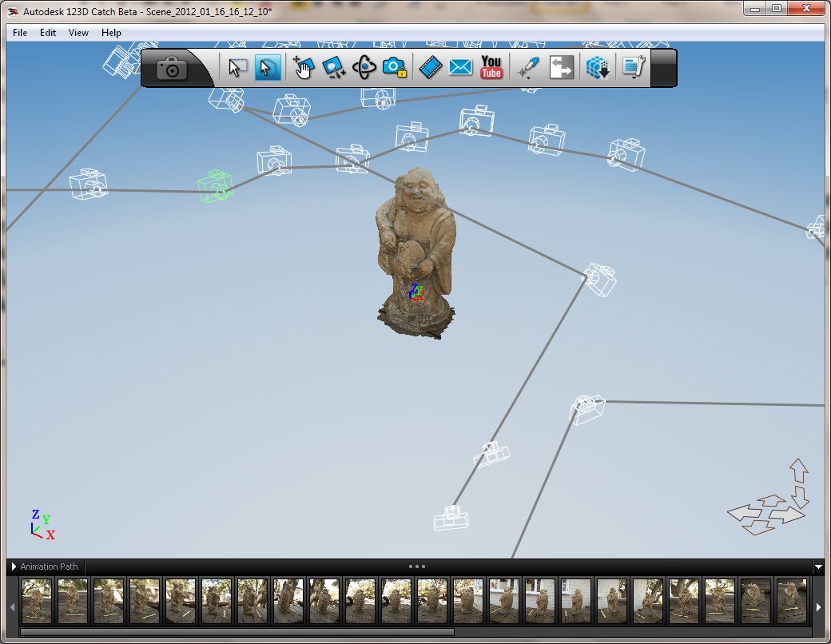Choose the Zoom magnifier tool
The height and width of the screenshot is (644, 831).
(x=334, y=68)
